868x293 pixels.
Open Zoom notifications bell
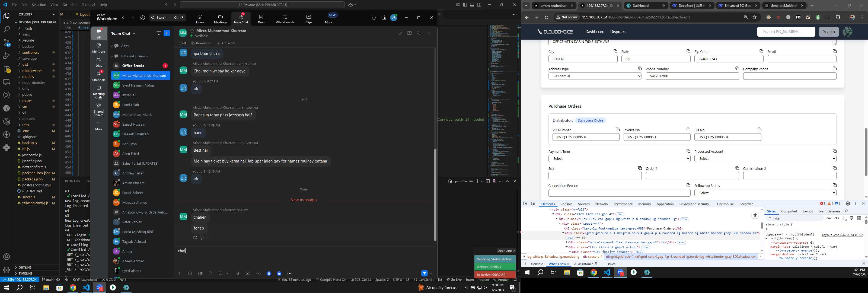click(374, 18)
